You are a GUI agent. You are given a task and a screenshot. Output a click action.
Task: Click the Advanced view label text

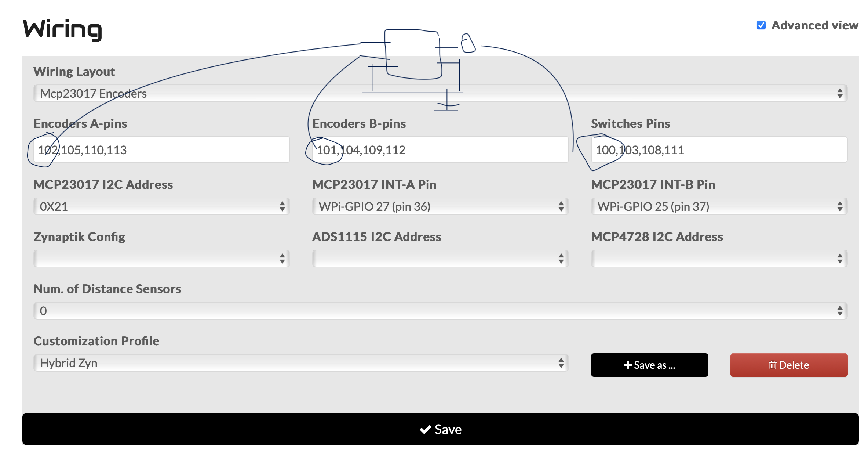[x=815, y=25]
